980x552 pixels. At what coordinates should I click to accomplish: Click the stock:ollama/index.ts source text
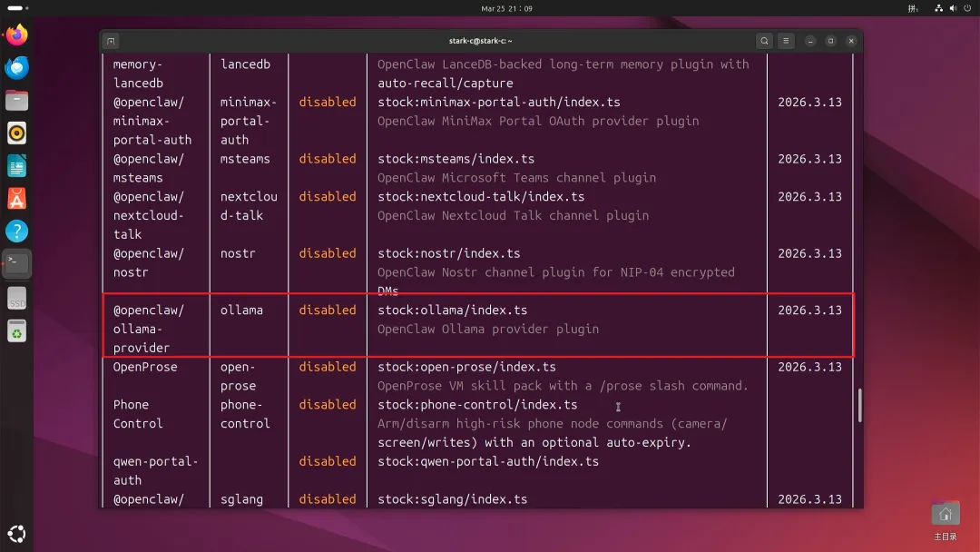tap(453, 310)
